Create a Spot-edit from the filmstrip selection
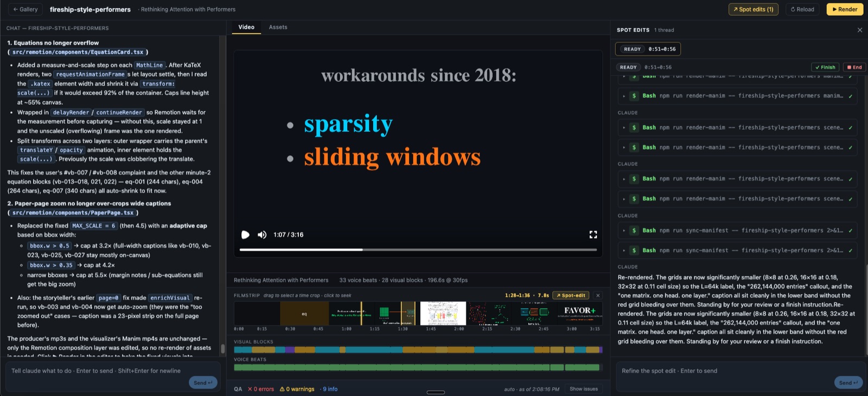868x396 pixels. pos(571,296)
